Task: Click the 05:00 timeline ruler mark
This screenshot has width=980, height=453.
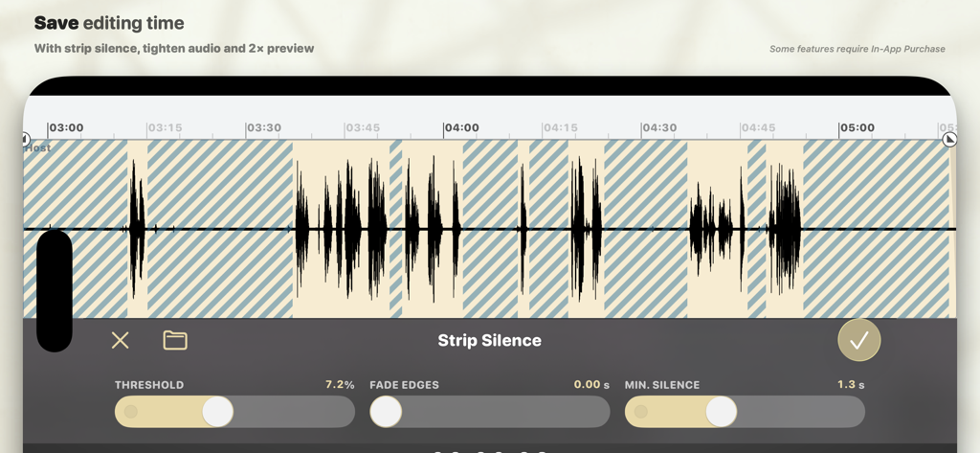Action: [857, 127]
